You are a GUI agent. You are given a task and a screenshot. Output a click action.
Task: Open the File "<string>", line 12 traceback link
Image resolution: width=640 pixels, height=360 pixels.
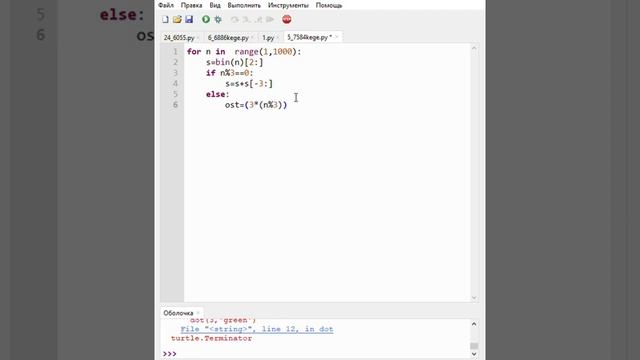[257, 329]
